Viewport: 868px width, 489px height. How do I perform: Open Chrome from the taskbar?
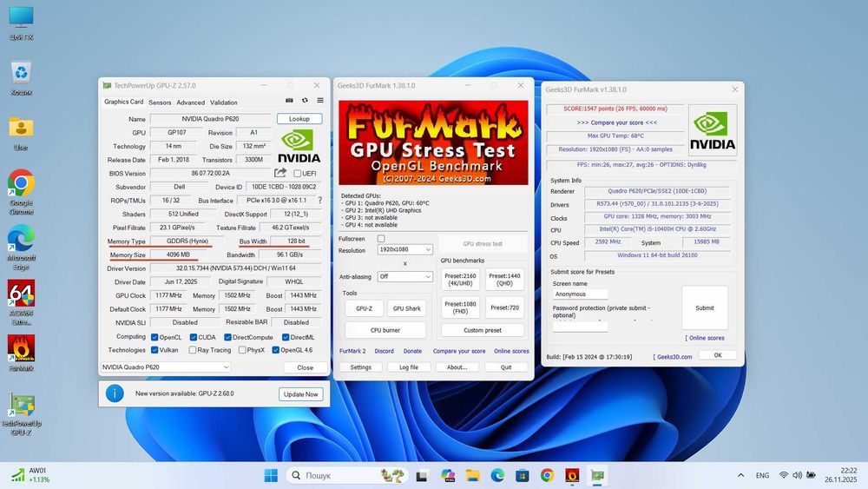coord(548,475)
